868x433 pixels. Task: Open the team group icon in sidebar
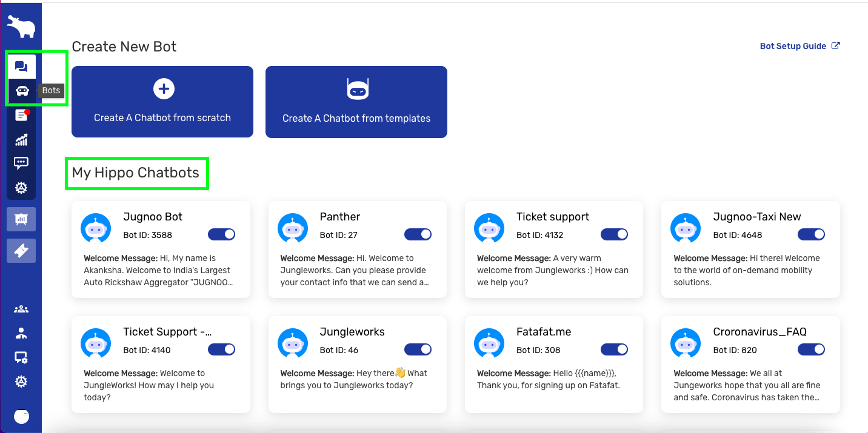click(21, 309)
